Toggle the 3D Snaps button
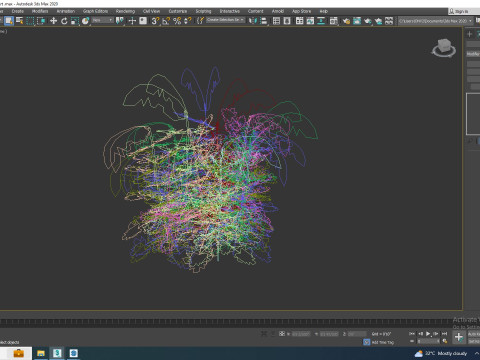The image size is (480, 360). tap(155, 21)
